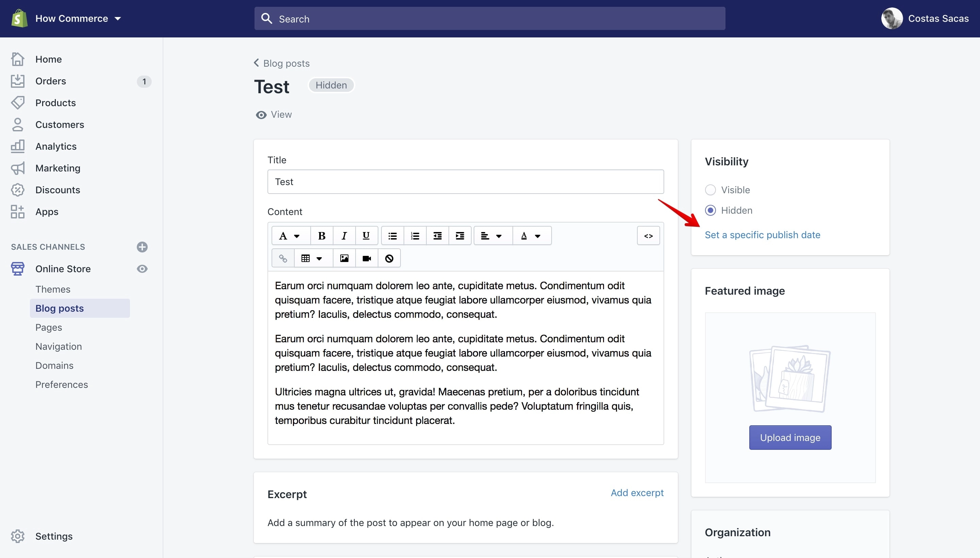This screenshot has height=558, width=980.
Task: Open Products section
Action: tap(55, 103)
